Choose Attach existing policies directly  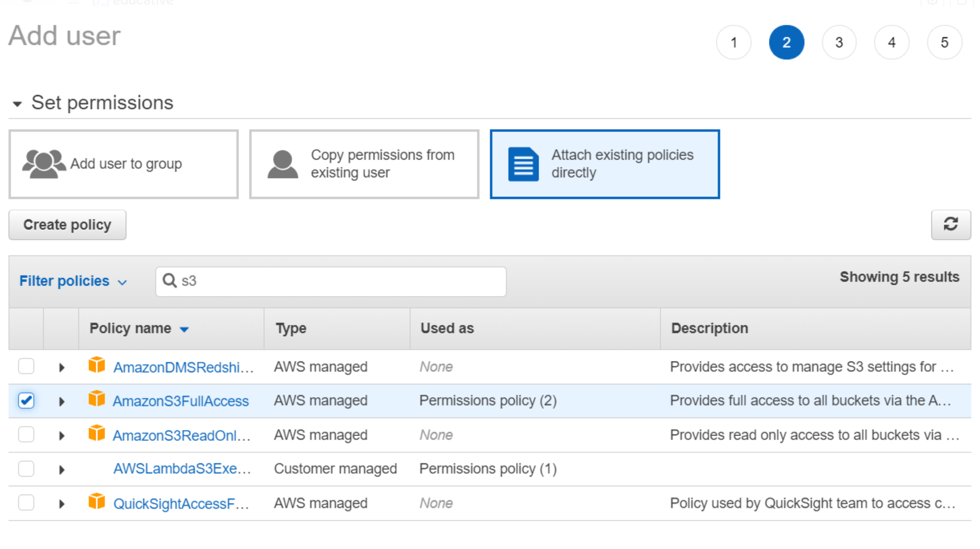point(605,164)
